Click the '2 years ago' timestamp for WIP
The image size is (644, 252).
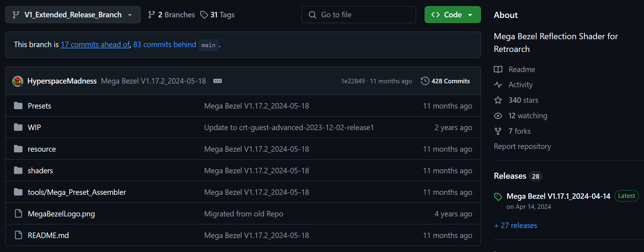(453, 127)
